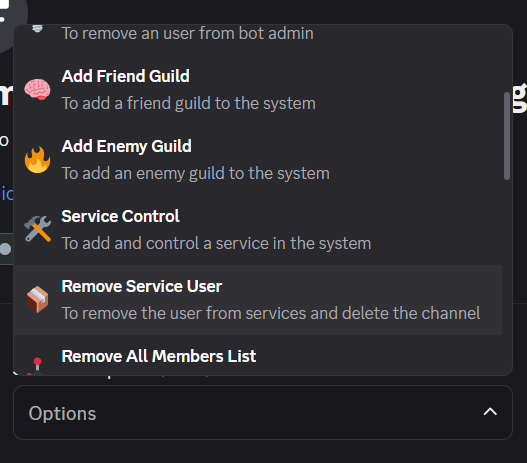Collapse the Options dropdown using the chevron
Viewport: 527px width, 463px height.
(490, 412)
